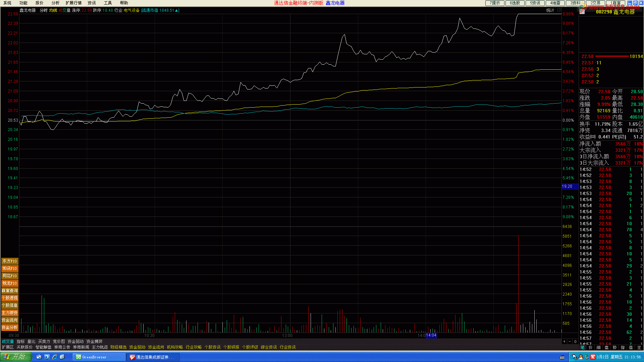Switch to GreenBrowser taskbar window
This screenshot has height=362, width=644.
(99, 357)
